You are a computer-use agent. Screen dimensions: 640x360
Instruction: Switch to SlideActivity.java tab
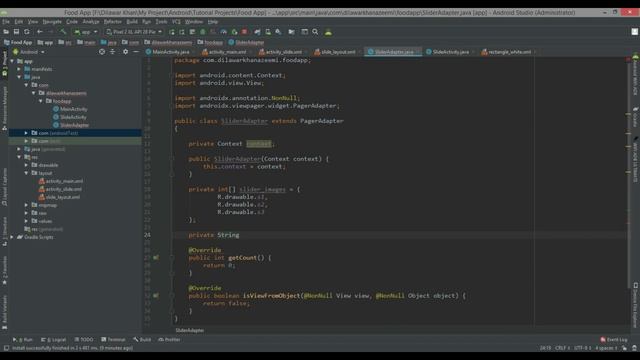pos(451,52)
